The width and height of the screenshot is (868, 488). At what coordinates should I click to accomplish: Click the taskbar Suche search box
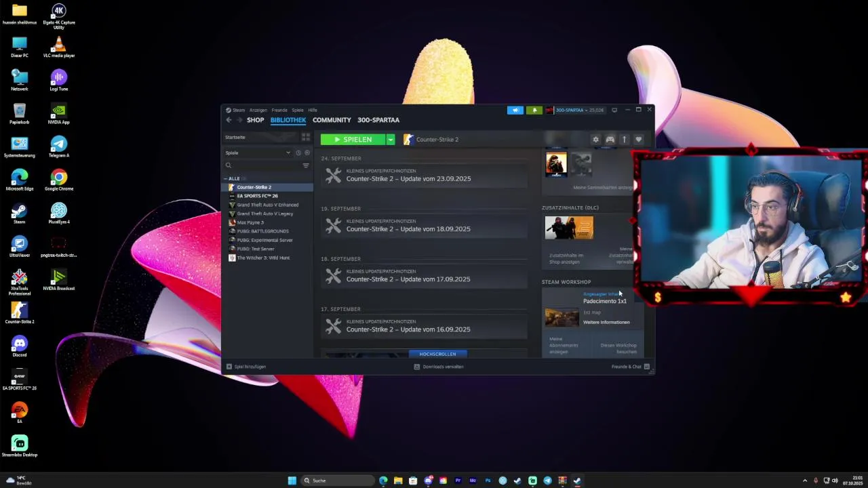(x=338, y=481)
